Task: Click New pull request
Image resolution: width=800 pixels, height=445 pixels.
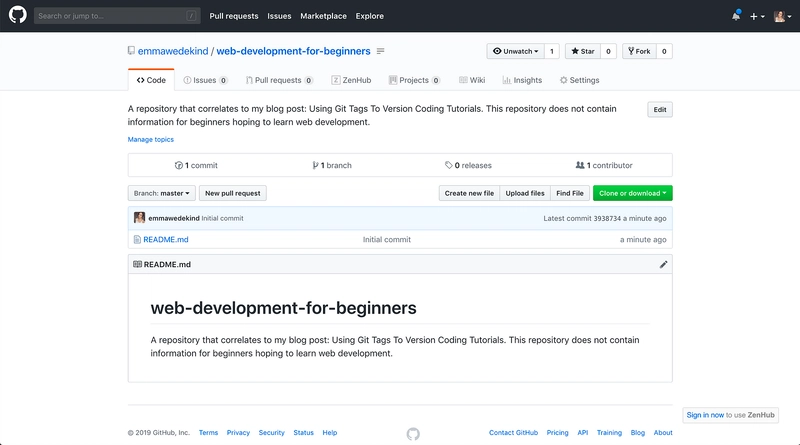Action: click(x=233, y=193)
